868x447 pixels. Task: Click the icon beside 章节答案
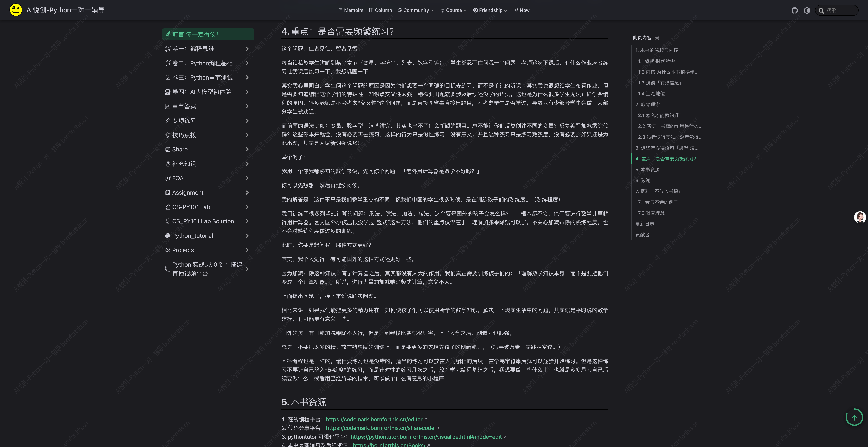point(167,106)
